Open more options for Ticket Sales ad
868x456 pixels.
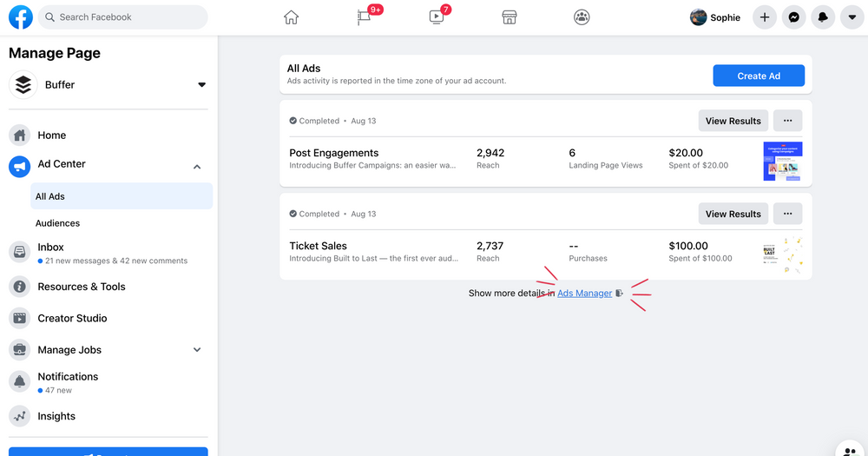click(787, 214)
